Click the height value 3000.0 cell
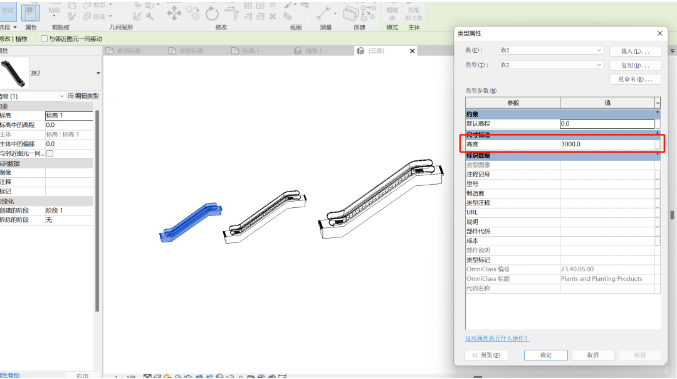 click(x=607, y=144)
